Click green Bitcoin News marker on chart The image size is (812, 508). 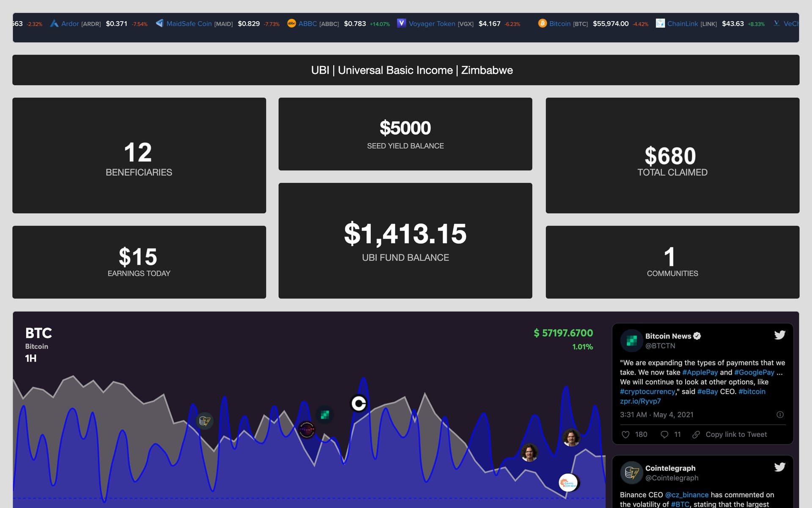click(x=325, y=414)
